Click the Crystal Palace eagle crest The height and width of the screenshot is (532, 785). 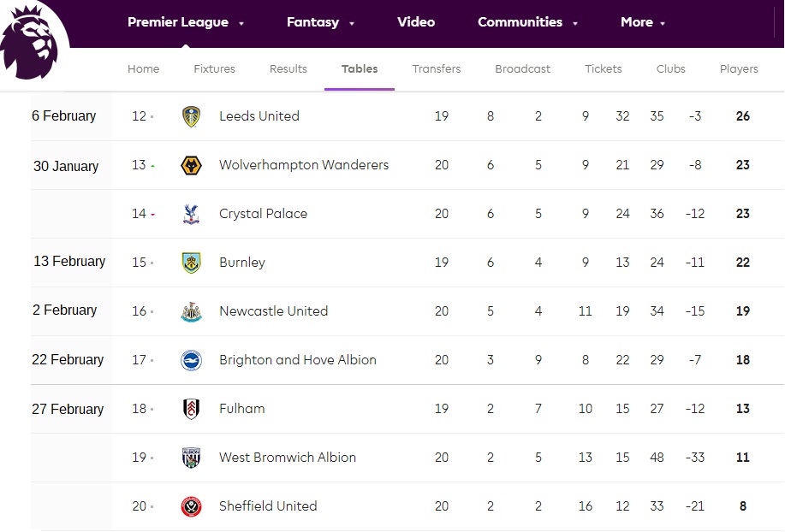click(192, 214)
